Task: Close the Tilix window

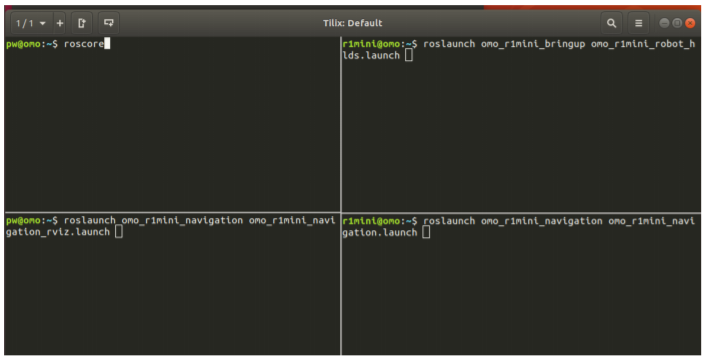Action: point(690,23)
